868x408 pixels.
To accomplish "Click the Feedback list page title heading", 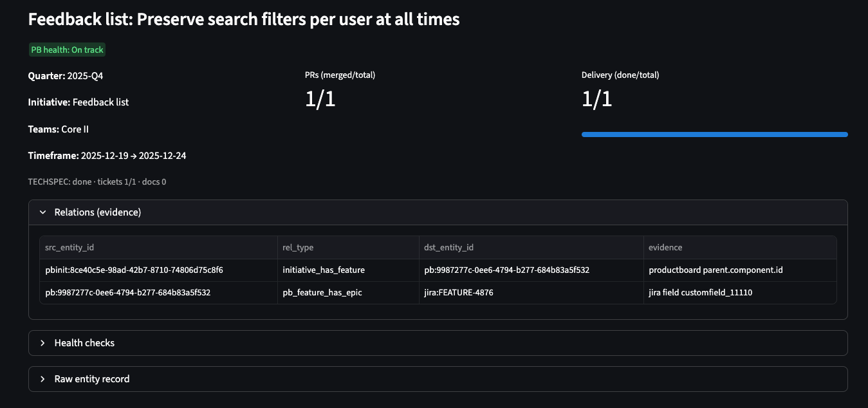I will 244,19.
